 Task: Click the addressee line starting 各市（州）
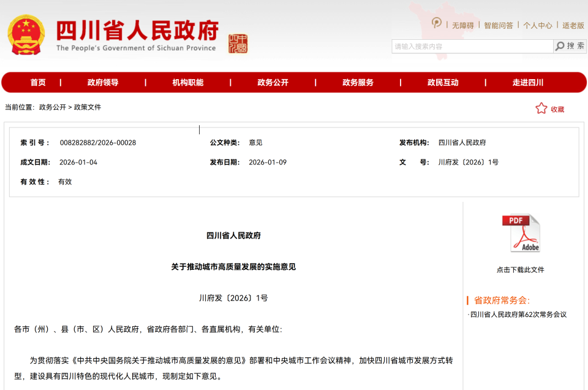pyautogui.click(x=148, y=329)
